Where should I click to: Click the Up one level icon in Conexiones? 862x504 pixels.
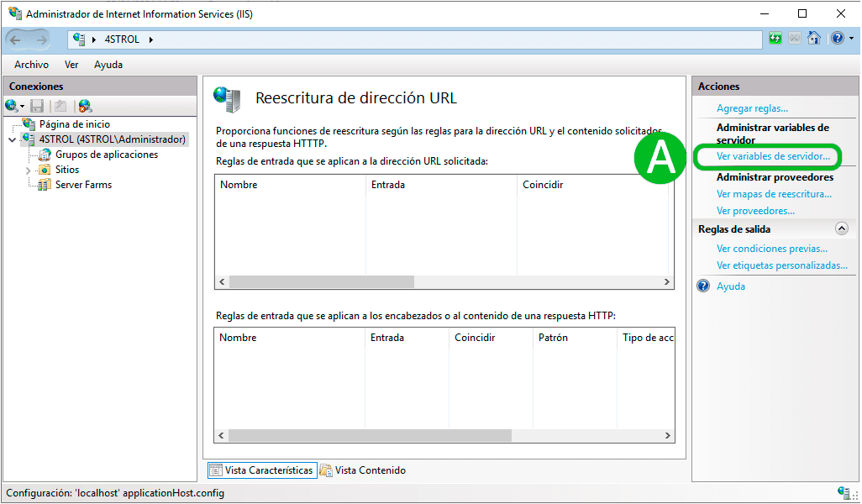(60, 106)
